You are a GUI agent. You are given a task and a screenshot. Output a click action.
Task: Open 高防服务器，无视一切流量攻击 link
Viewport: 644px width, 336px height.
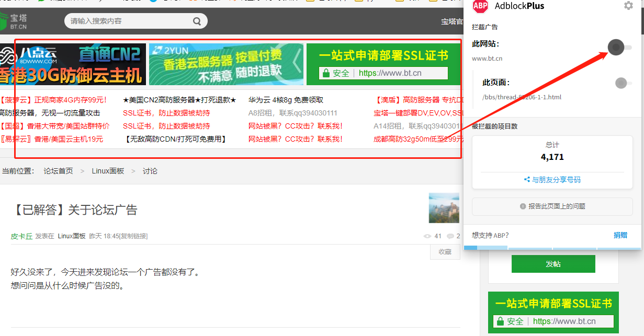tap(50, 113)
